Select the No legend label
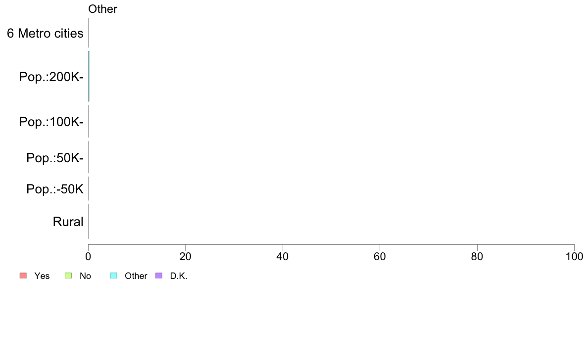This screenshot has width=588, height=364. tap(85, 276)
